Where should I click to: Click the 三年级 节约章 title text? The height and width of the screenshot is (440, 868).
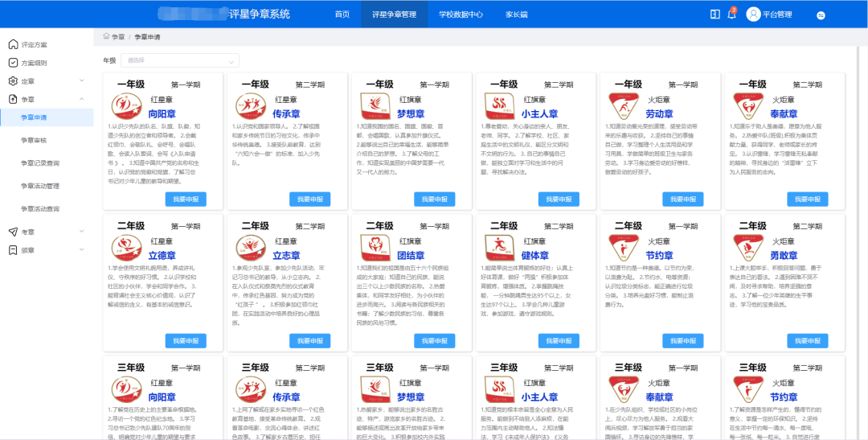[x=784, y=397]
